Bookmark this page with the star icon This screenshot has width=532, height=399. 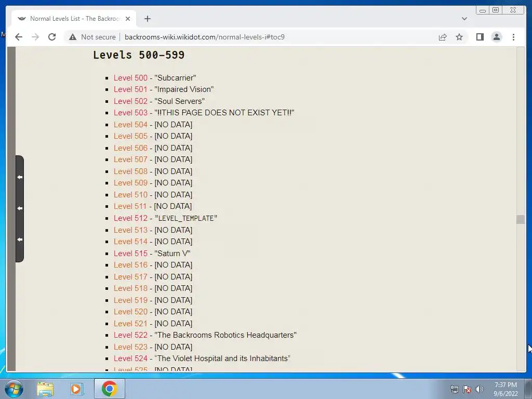click(459, 37)
